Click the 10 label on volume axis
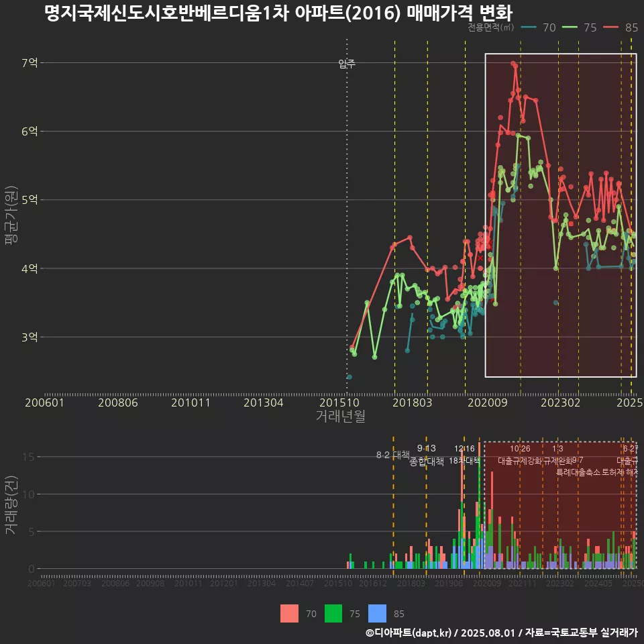Image resolution: width=644 pixels, height=644 pixels. point(29,494)
